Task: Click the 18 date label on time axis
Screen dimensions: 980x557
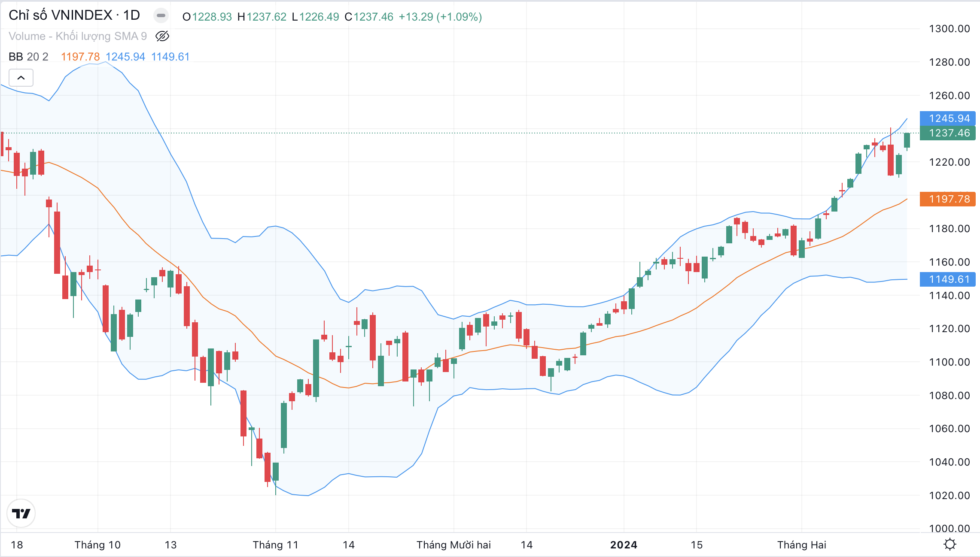Action: [x=17, y=545]
